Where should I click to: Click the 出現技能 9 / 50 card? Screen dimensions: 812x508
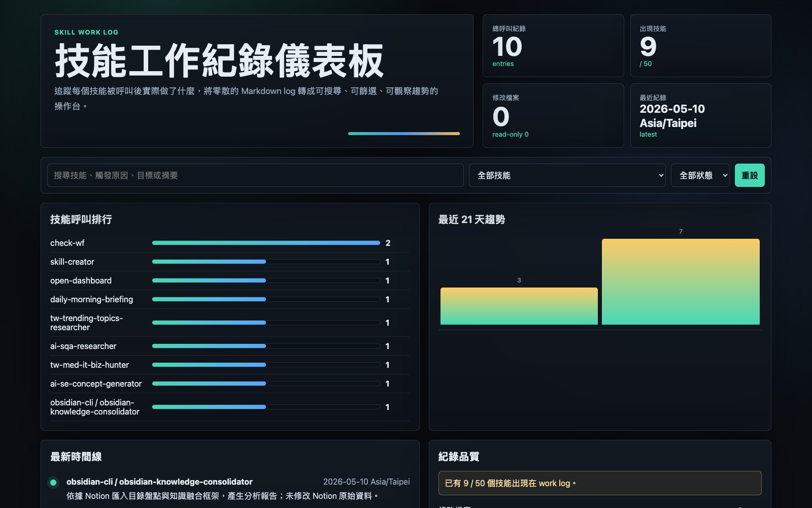pyautogui.click(x=700, y=46)
